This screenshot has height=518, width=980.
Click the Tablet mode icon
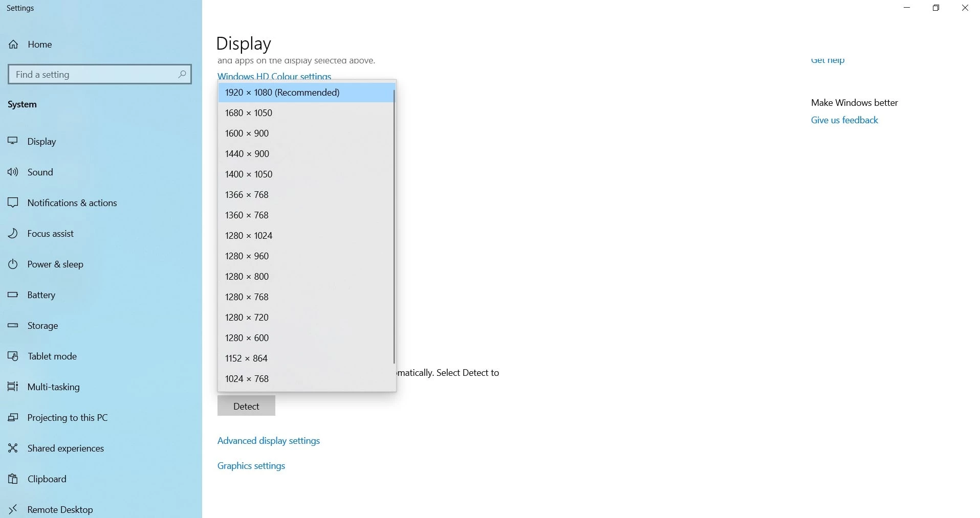click(x=13, y=356)
